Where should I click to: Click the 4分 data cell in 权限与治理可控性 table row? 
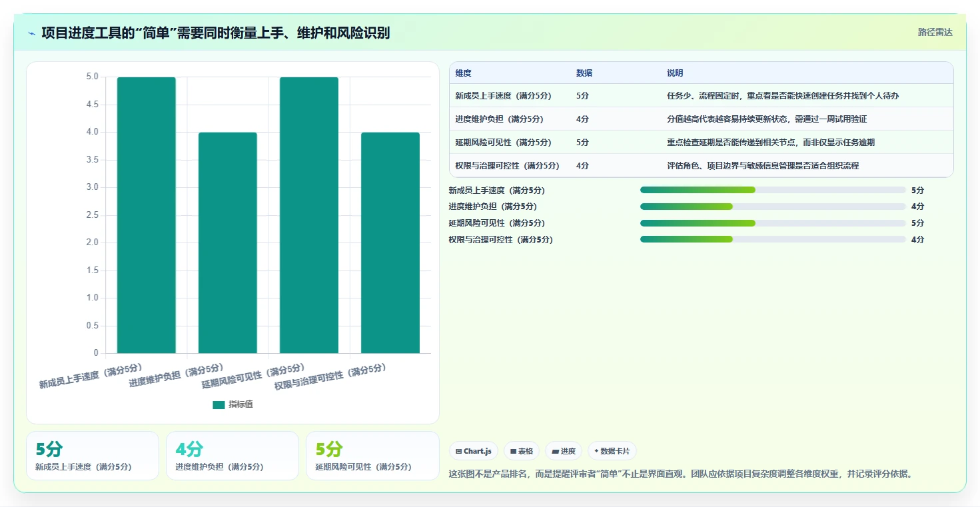[x=582, y=166]
